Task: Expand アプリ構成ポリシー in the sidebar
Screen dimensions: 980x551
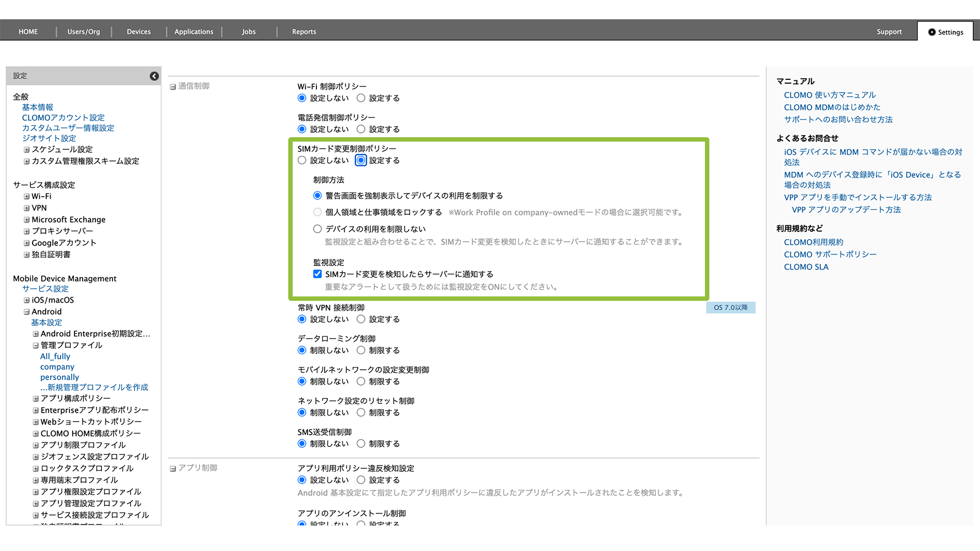Action: 35,398
